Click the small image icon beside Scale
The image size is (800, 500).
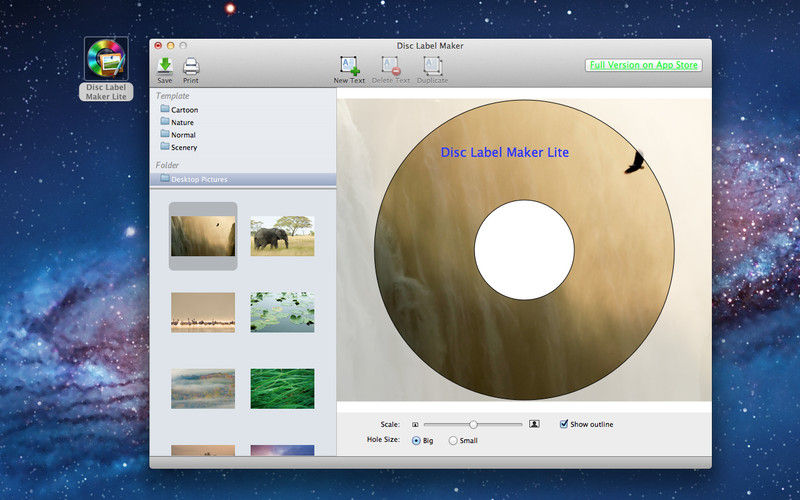415,424
